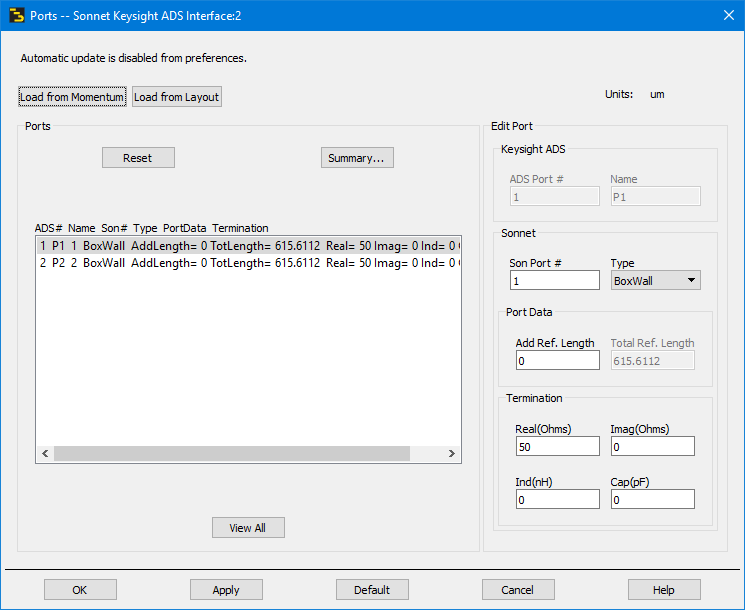Click the horizontal scrollbar thumb in ports list
Image resolution: width=745 pixels, height=610 pixels.
click(232, 453)
